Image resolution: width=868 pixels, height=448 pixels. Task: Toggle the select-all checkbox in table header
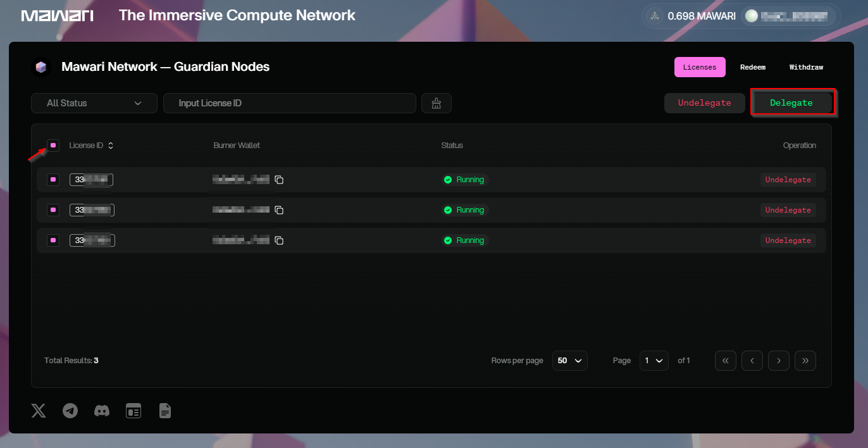pyautogui.click(x=53, y=146)
